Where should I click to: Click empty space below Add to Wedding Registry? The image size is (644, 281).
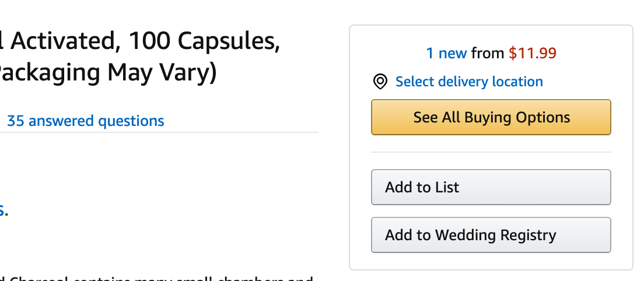[491, 261]
